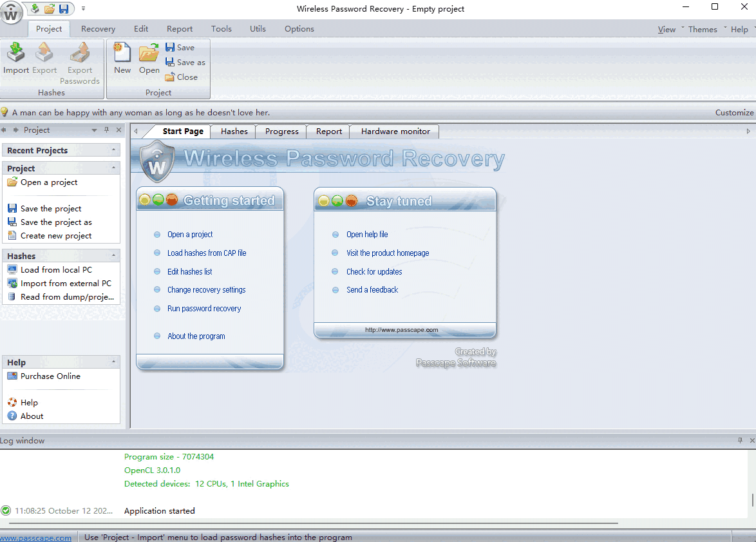Click the New project icon on the ribbon
Screen dimensions: 756x542
(122, 58)
